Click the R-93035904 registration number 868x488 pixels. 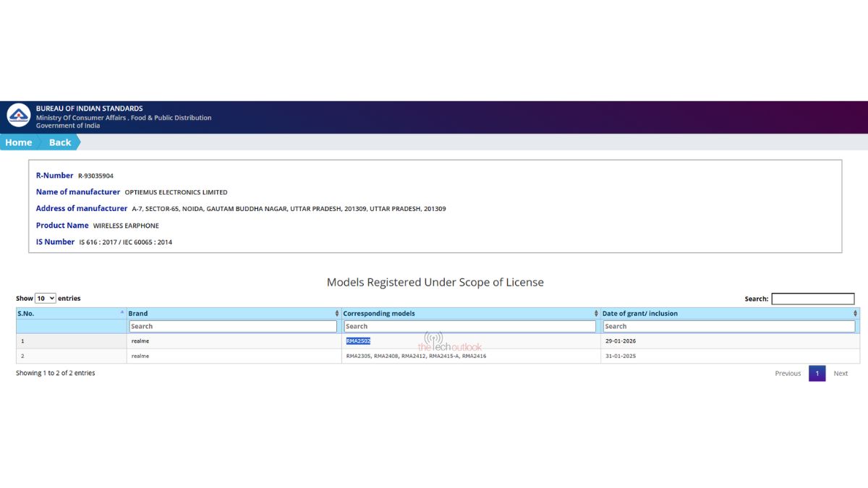tap(95, 176)
